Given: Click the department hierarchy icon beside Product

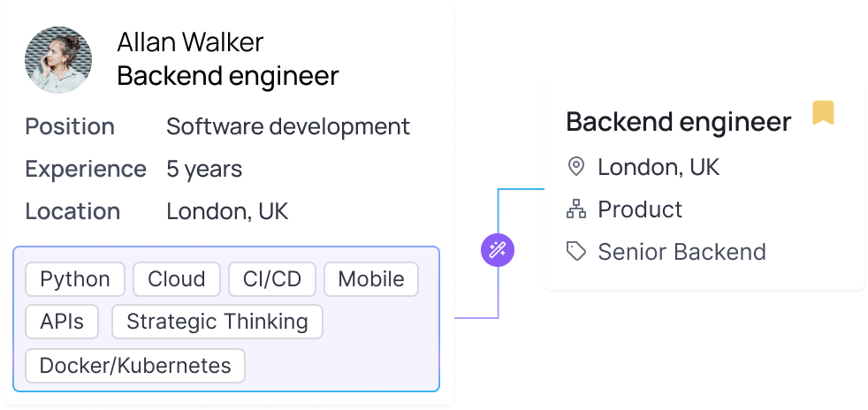Looking at the screenshot, I should [x=576, y=209].
